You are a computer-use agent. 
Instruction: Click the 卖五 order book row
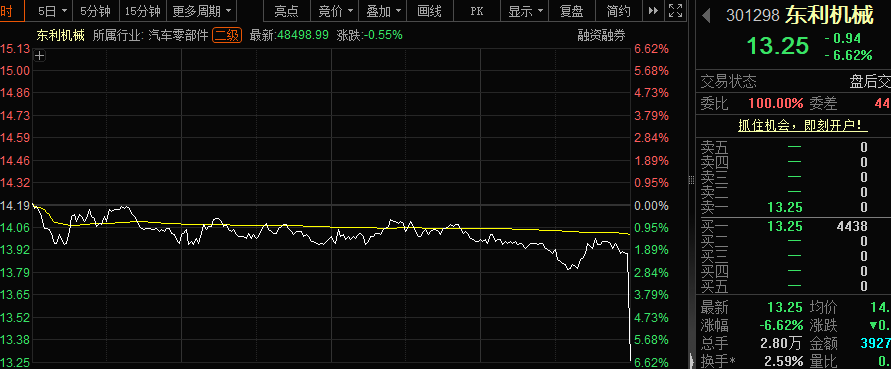pos(794,147)
